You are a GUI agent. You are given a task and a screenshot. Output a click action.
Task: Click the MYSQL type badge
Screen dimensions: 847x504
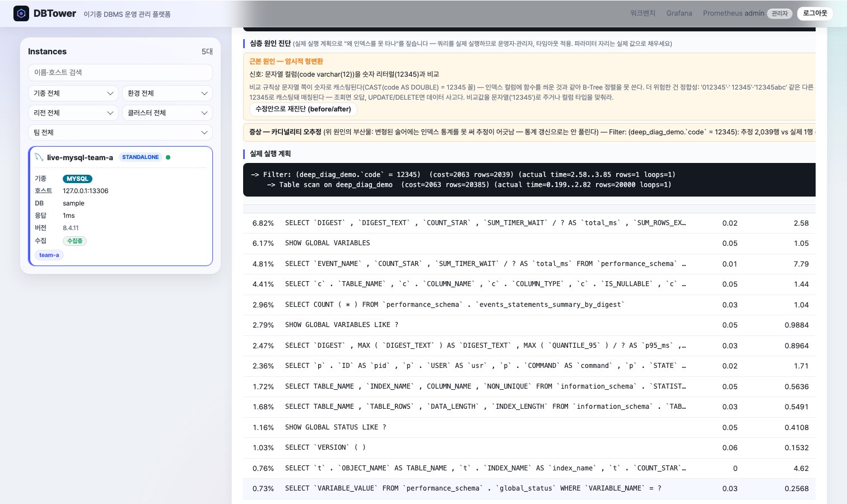(x=77, y=179)
